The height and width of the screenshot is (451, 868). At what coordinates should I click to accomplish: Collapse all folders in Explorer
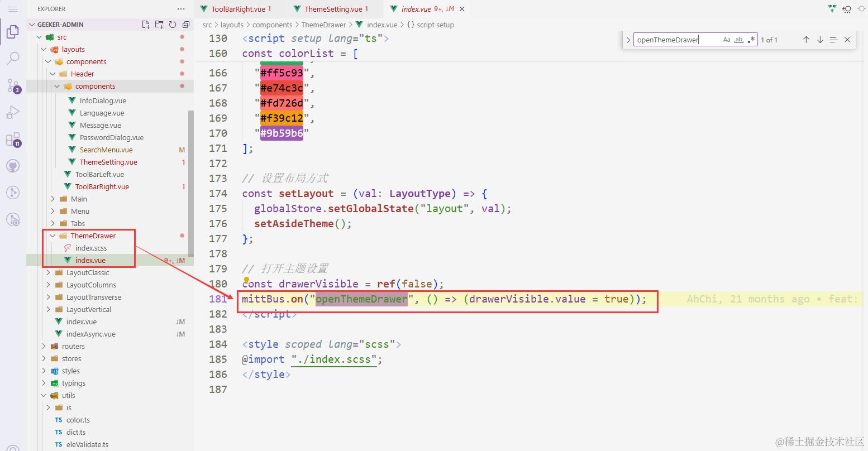pos(186,25)
